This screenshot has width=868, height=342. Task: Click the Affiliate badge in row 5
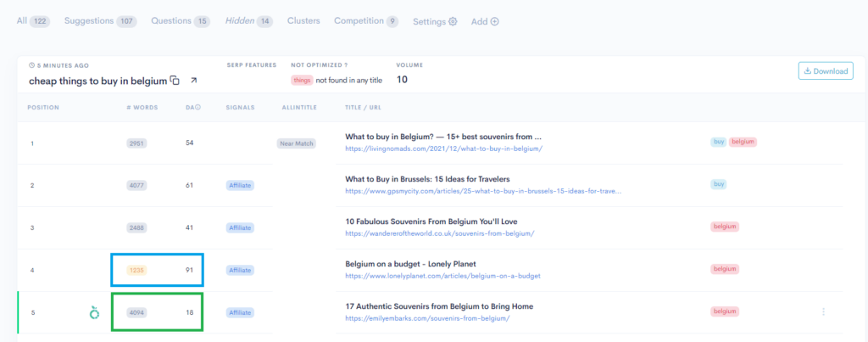(x=240, y=312)
